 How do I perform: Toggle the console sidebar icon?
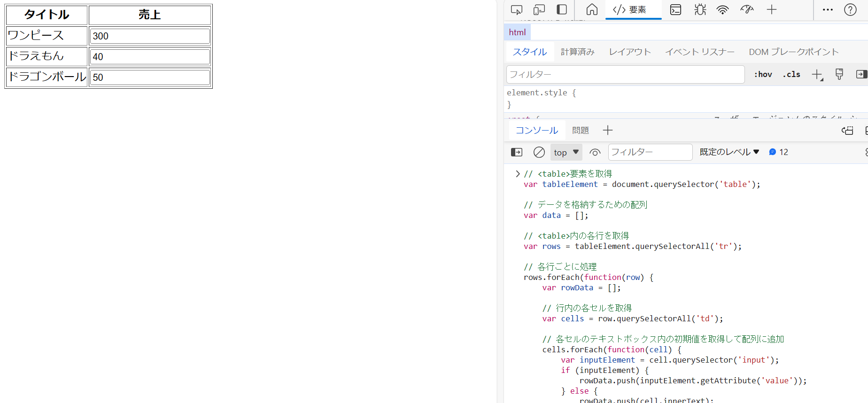[x=517, y=152]
